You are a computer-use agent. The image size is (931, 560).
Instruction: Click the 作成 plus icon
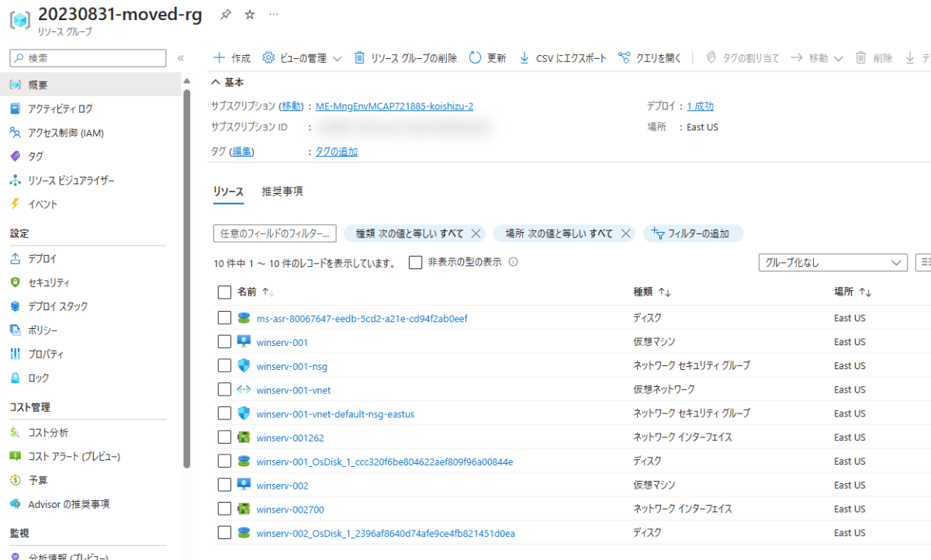[219, 58]
